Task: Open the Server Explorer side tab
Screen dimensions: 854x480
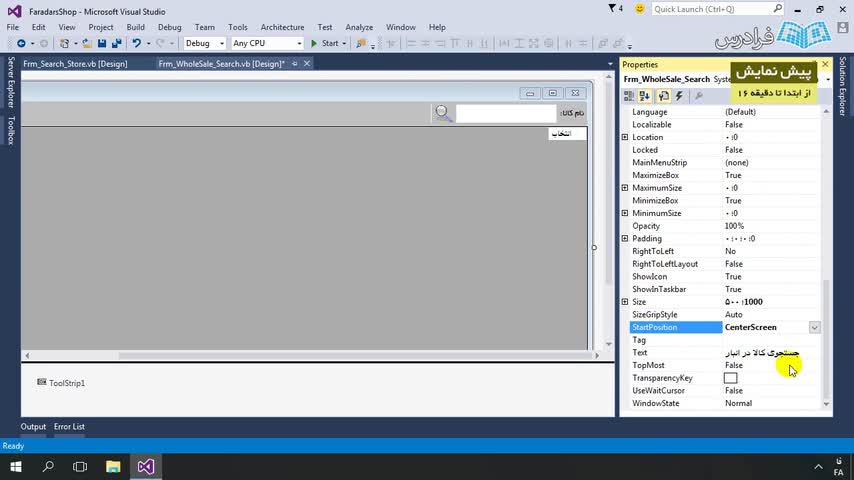Action: point(10,82)
